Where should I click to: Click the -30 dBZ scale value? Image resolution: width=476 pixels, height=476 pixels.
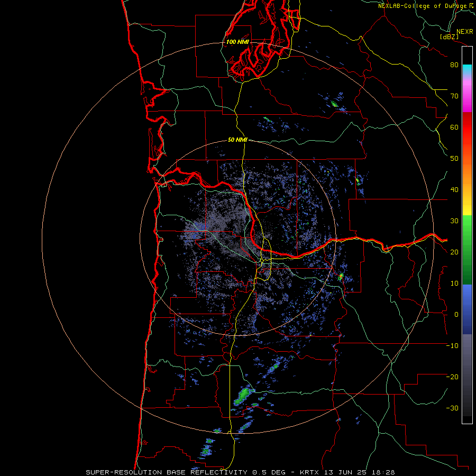click(452, 408)
